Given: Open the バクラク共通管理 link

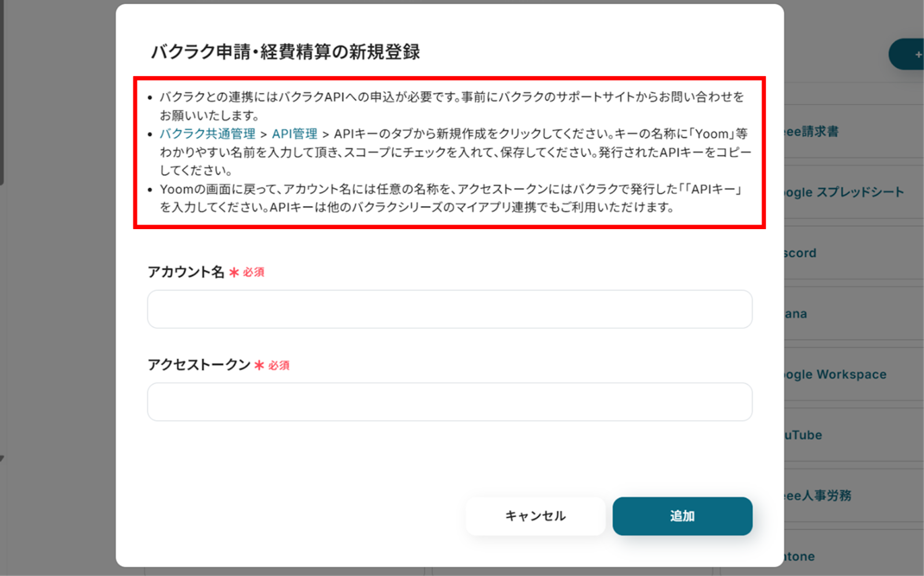Looking at the screenshot, I should (x=207, y=134).
